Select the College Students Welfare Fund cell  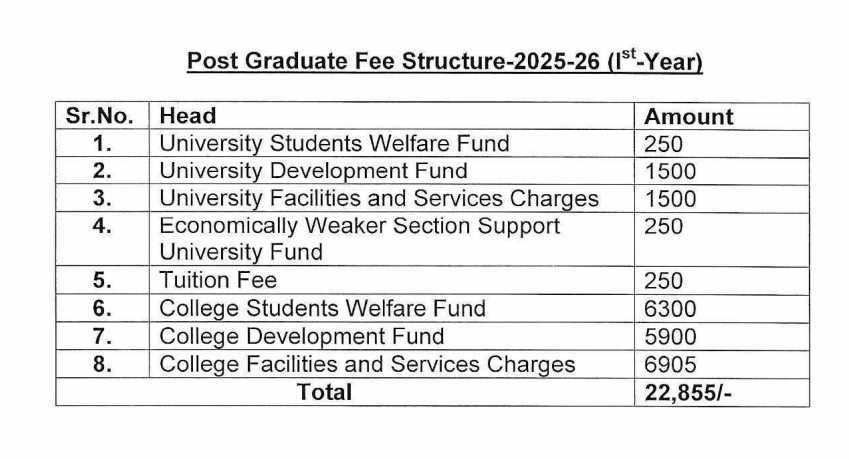pyautogui.click(x=322, y=308)
